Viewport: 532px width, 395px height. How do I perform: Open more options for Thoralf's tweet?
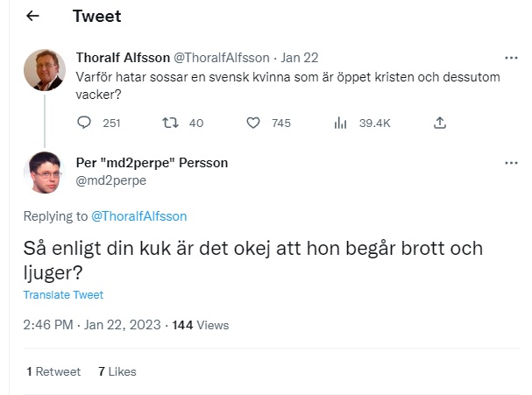pyautogui.click(x=511, y=58)
